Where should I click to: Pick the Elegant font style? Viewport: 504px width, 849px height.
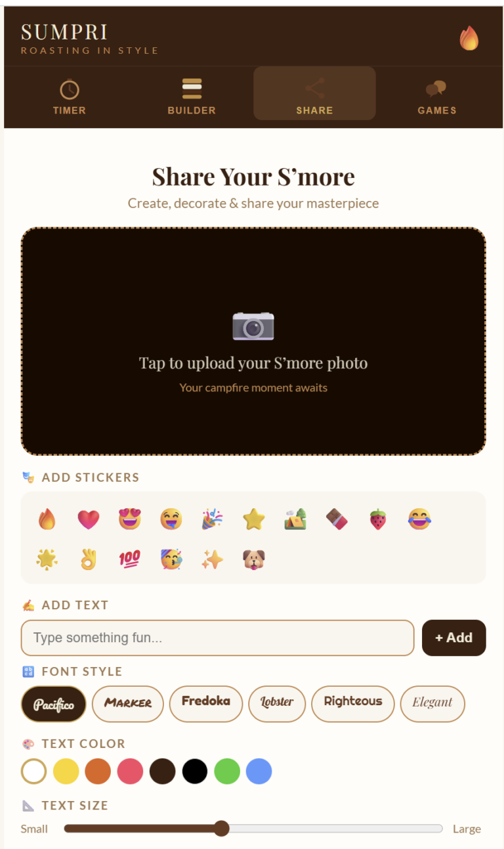click(x=432, y=704)
